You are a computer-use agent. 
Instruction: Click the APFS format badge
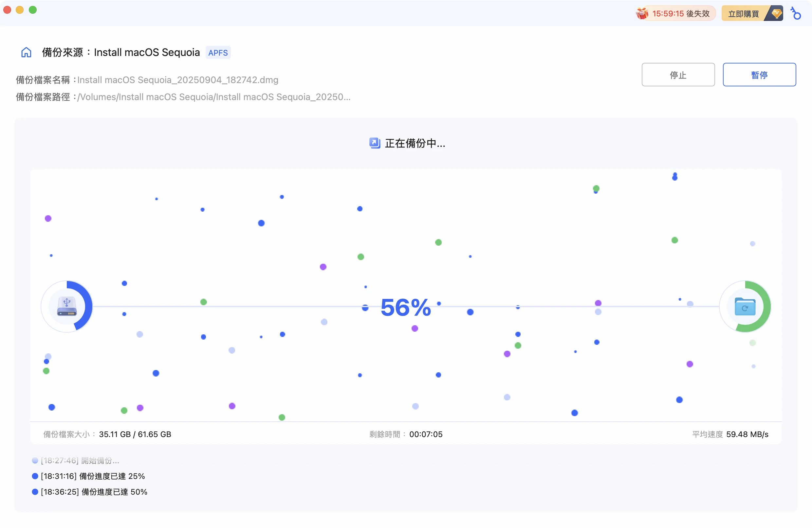point(218,52)
